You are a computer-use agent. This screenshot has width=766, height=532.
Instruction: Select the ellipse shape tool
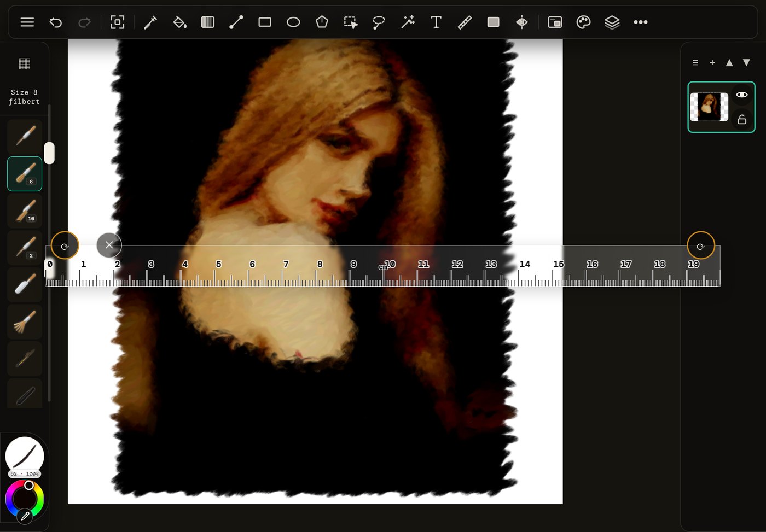(293, 22)
